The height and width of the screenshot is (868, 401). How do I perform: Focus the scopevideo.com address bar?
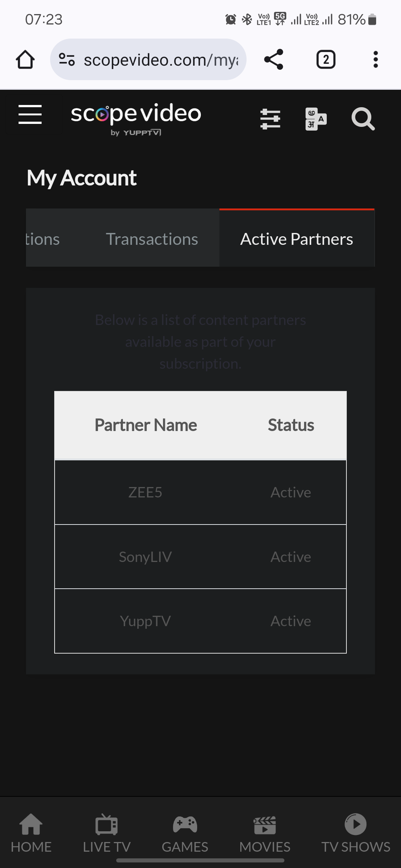point(160,60)
